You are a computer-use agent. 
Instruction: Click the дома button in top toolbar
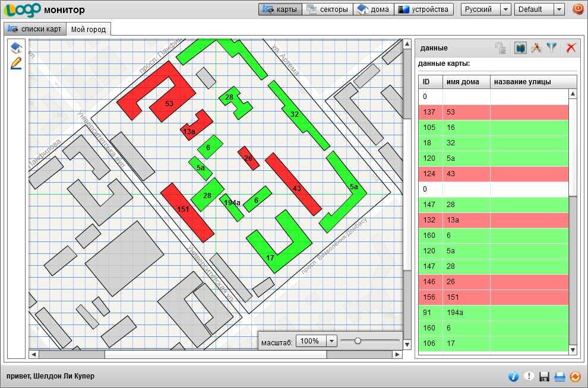pos(374,9)
